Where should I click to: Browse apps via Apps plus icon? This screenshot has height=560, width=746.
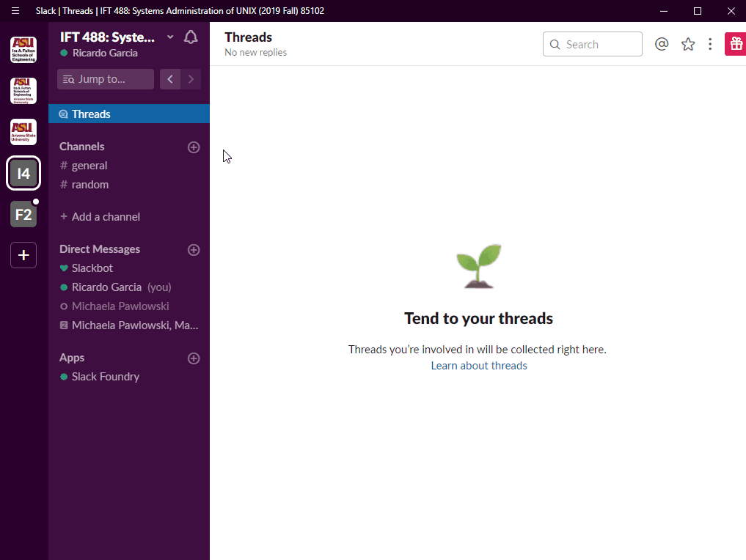[x=194, y=358]
